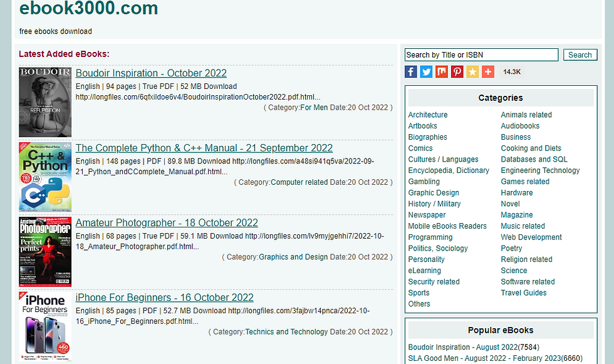Open the Science category
The width and height of the screenshot is (614, 364).
[x=514, y=271]
